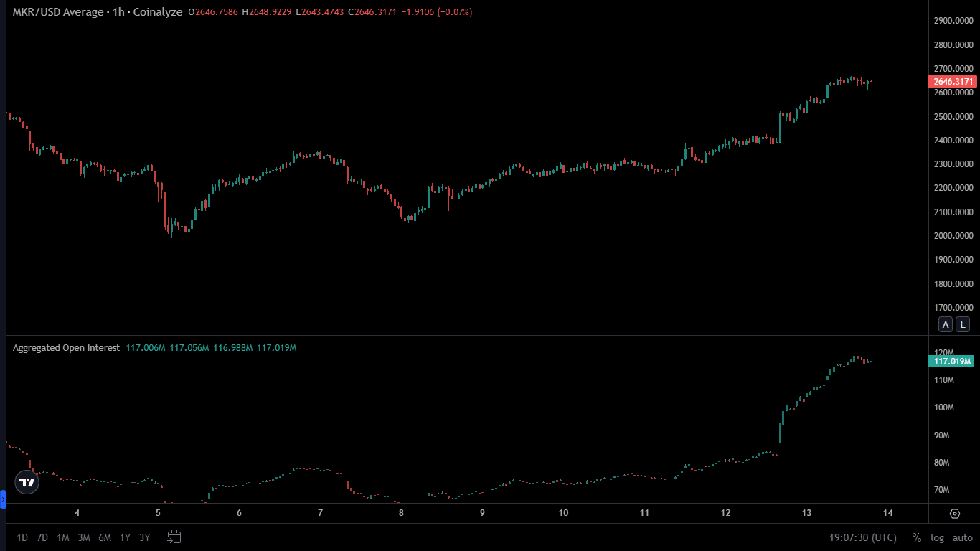This screenshot has width=980, height=551.
Task: Click date label 4 on time axis
Action: pyautogui.click(x=77, y=513)
